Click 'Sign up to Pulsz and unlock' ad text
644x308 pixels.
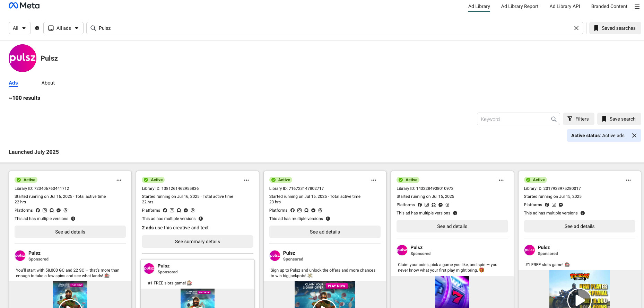point(323,273)
